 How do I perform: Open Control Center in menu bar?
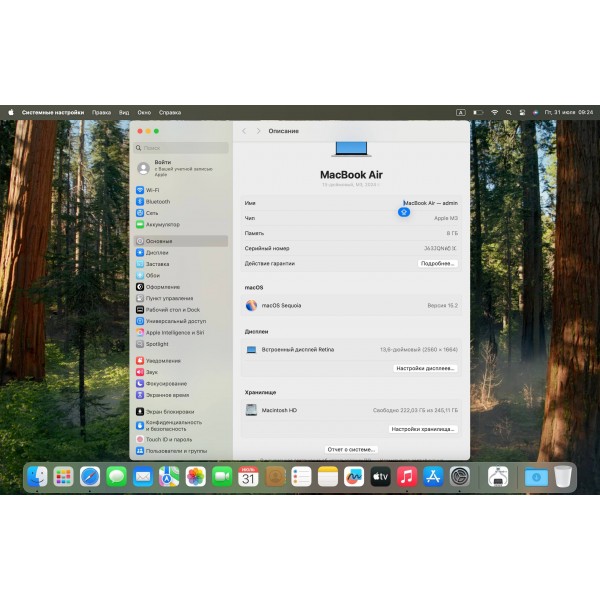[522, 112]
